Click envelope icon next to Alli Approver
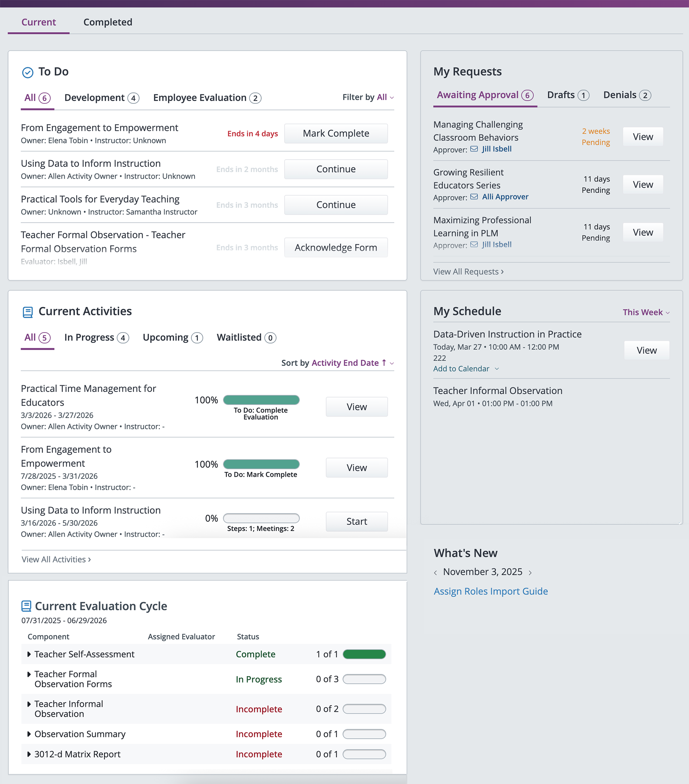 tap(474, 197)
